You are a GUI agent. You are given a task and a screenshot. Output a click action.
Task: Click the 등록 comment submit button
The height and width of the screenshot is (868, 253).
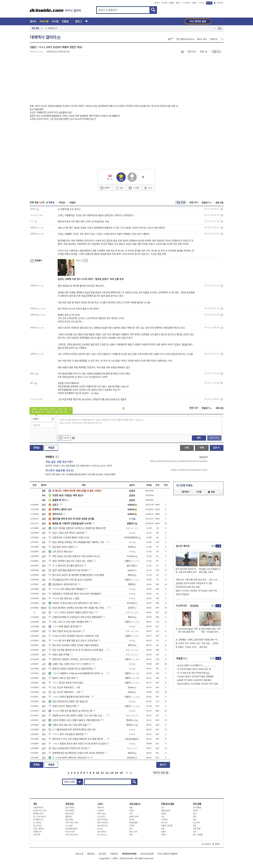pos(199,438)
